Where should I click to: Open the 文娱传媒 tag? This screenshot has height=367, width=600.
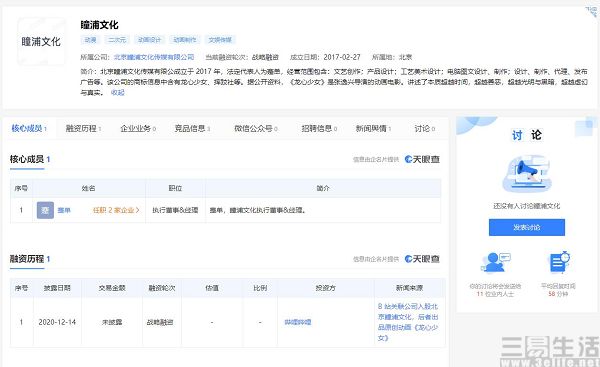coord(220,40)
